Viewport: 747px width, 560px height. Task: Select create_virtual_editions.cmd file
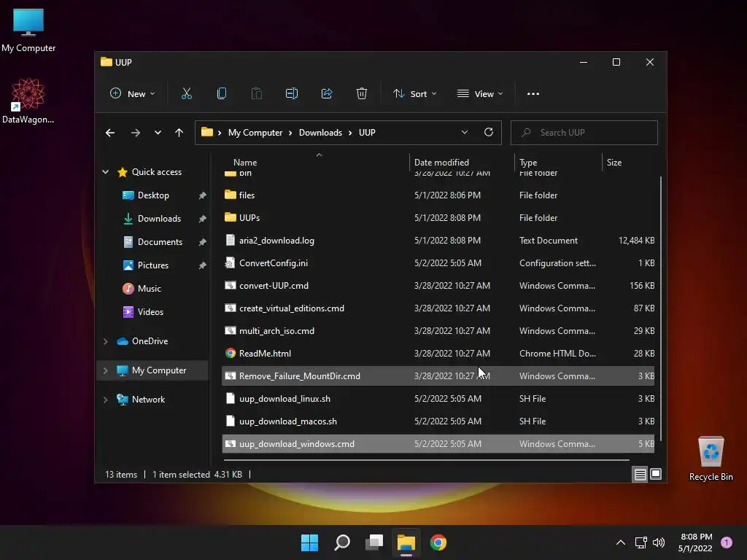[438, 308]
